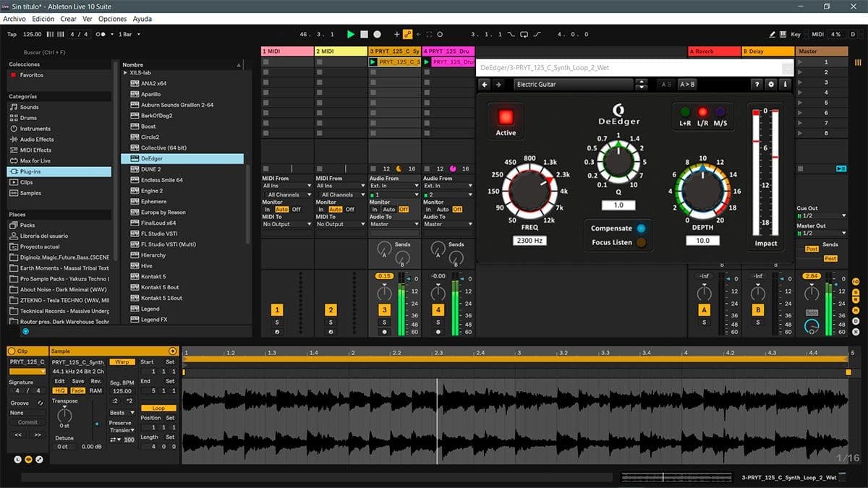Click the DeEdger FREQ knob
The height and width of the screenshot is (488, 868).
[x=531, y=191]
